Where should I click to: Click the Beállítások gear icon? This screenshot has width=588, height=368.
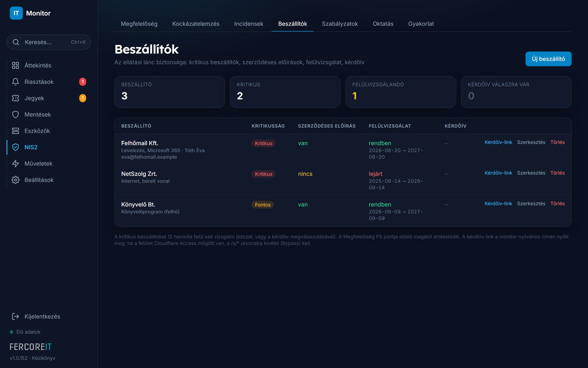15,180
